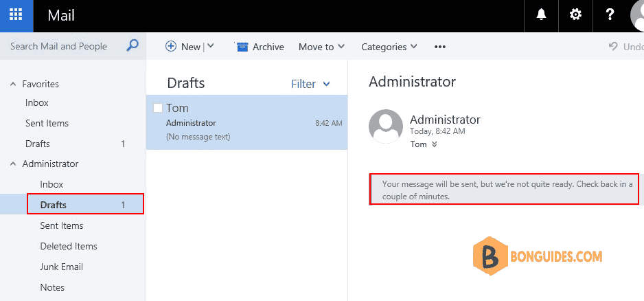The width and height of the screenshot is (644, 301).
Task: Open the notifications bell
Action: click(x=541, y=15)
